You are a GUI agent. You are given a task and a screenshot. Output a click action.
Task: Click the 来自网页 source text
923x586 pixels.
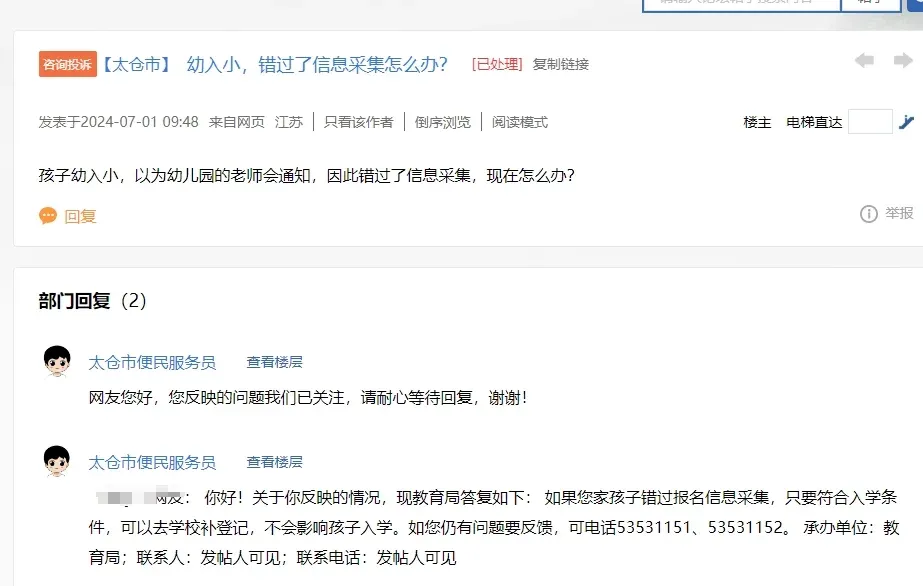[x=237, y=122]
